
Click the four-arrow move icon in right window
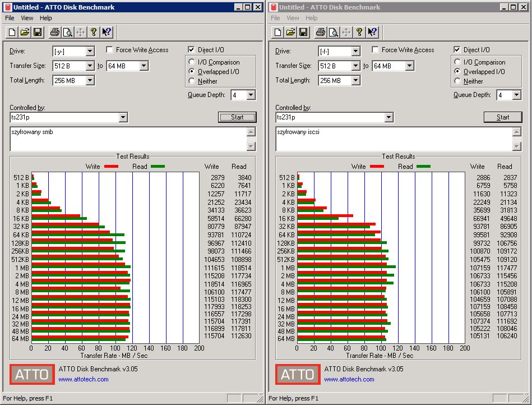tap(346, 32)
